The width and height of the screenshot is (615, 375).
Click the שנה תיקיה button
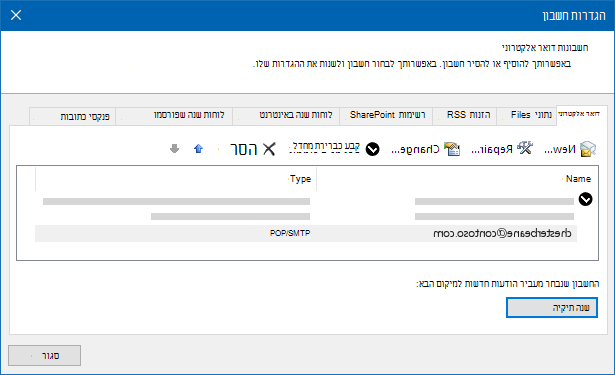(x=552, y=308)
